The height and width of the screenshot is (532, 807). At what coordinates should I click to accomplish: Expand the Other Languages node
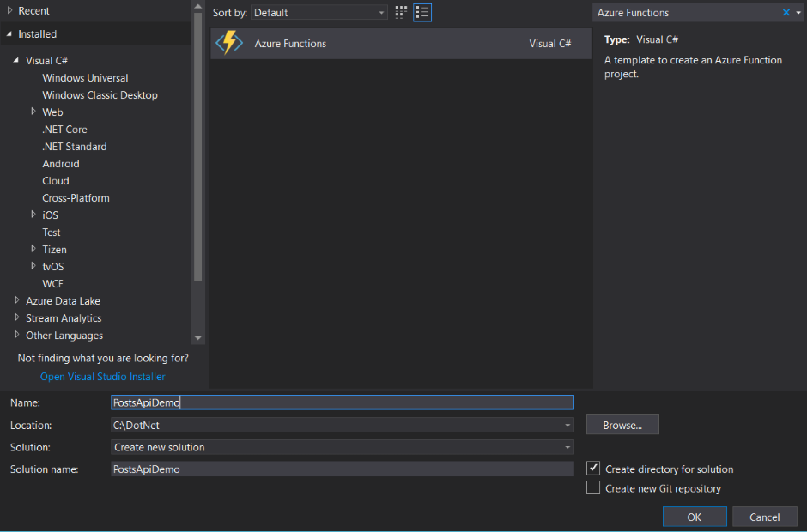pos(17,335)
